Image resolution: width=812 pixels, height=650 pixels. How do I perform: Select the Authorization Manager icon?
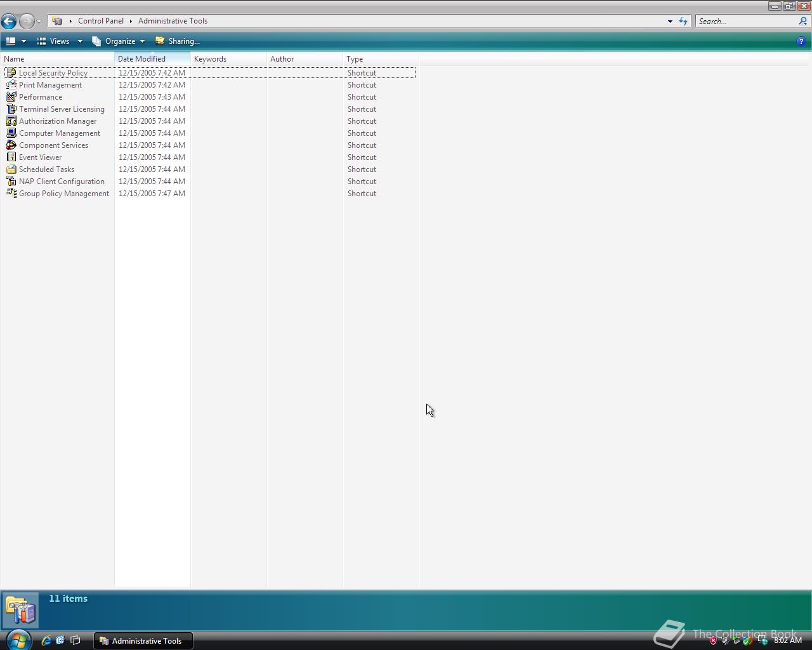click(x=11, y=121)
